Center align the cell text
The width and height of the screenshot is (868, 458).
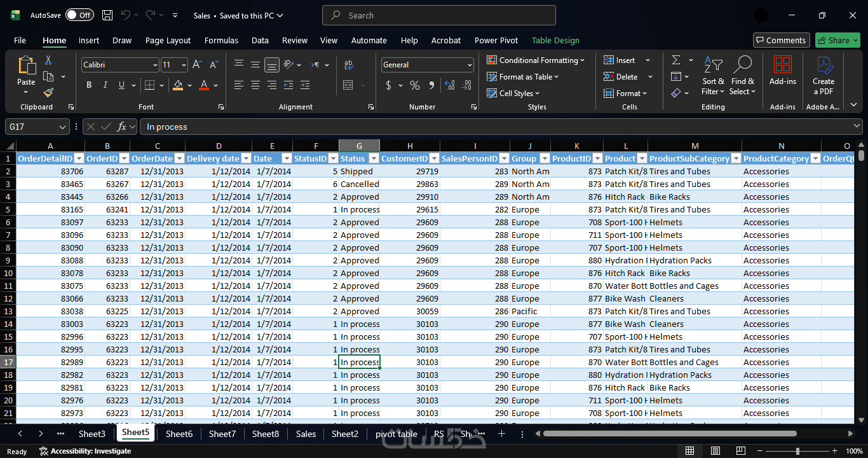(x=255, y=85)
